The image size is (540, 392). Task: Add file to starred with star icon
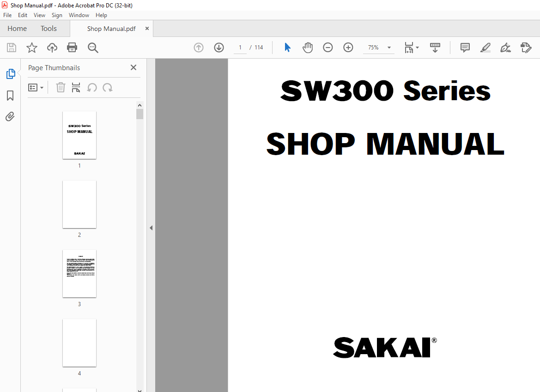pyautogui.click(x=32, y=48)
